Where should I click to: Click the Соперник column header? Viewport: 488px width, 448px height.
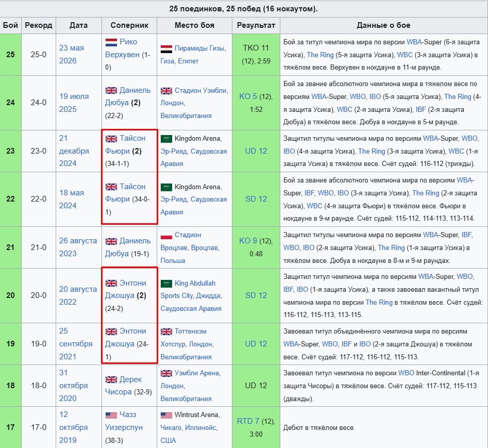pos(129,25)
